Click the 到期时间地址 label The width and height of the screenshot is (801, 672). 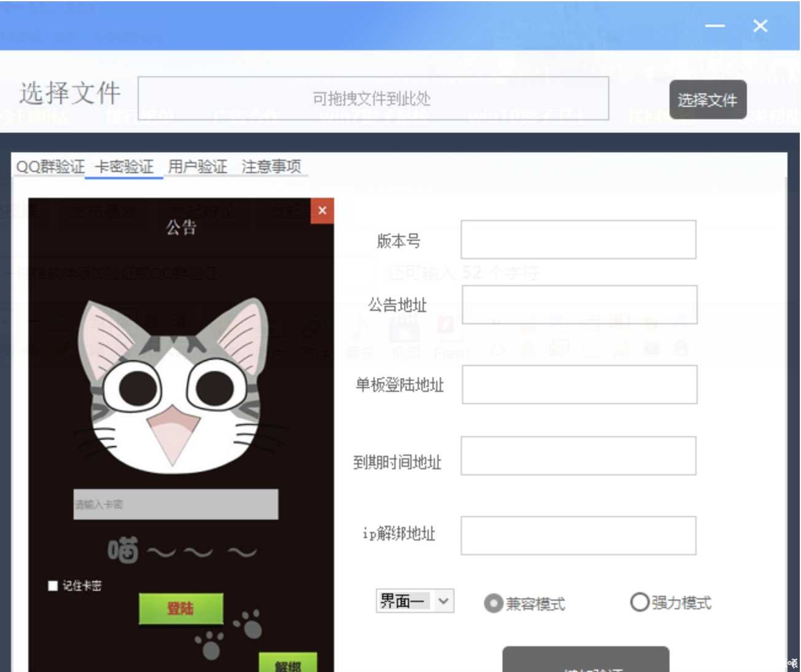tap(397, 462)
